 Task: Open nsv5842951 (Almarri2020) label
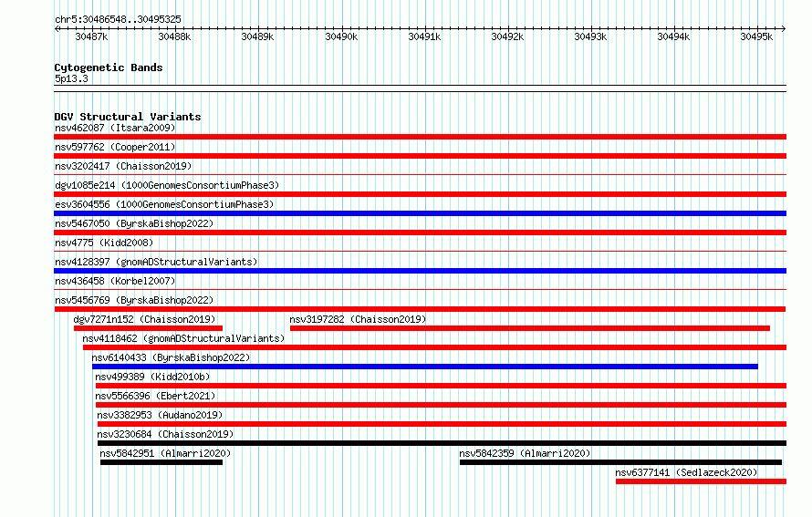(165, 453)
